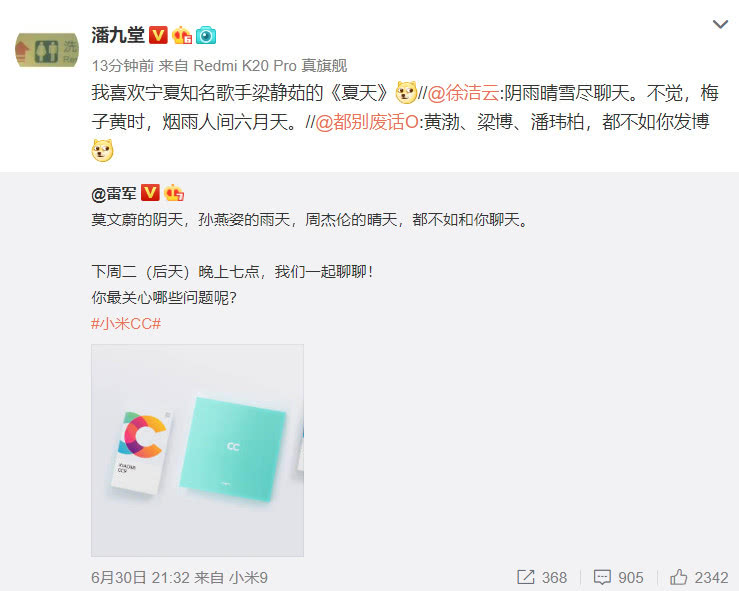Viewport: 739px width, 591px height.
Task: Open the post options chevron dropdown
Action: click(720, 24)
